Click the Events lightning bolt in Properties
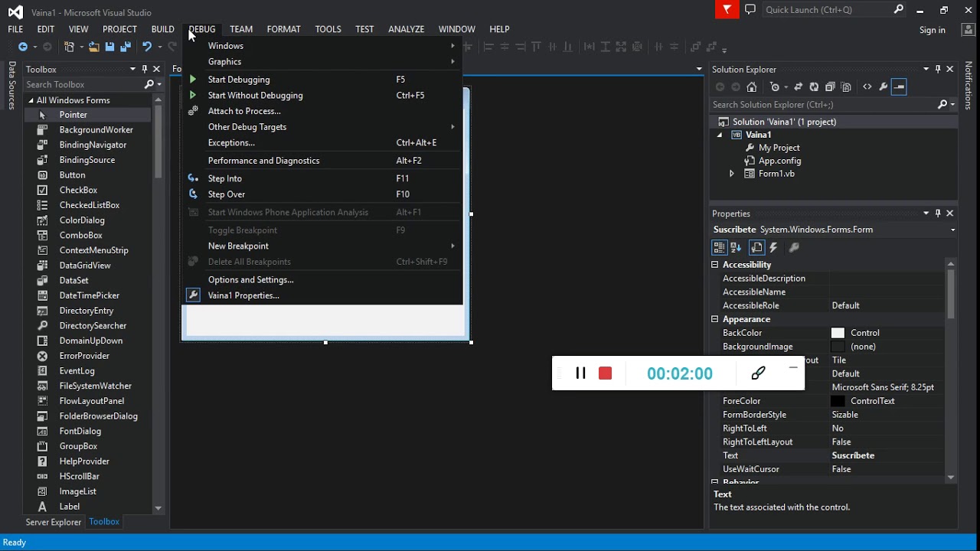The height and width of the screenshot is (551, 980). pos(773,247)
